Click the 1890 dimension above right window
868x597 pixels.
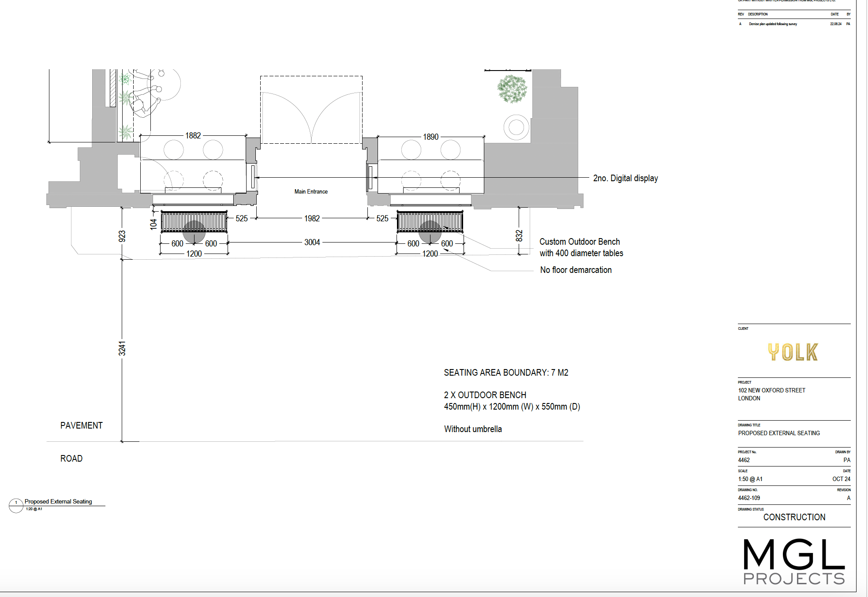coord(430,137)
